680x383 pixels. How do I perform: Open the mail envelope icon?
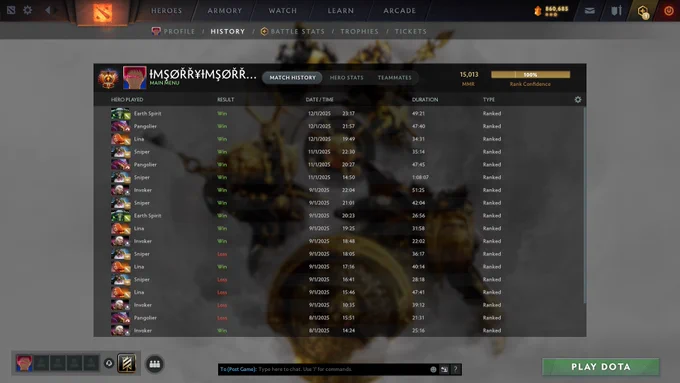[589, 11]
